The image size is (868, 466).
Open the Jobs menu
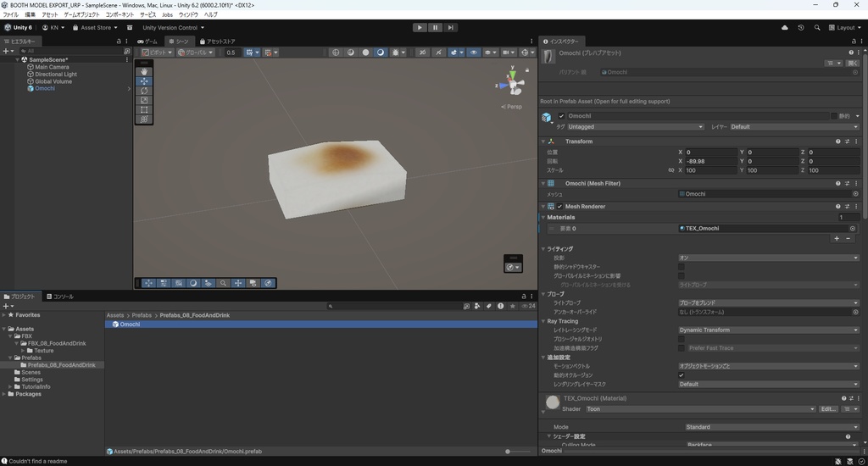click(x=167, y=14)
